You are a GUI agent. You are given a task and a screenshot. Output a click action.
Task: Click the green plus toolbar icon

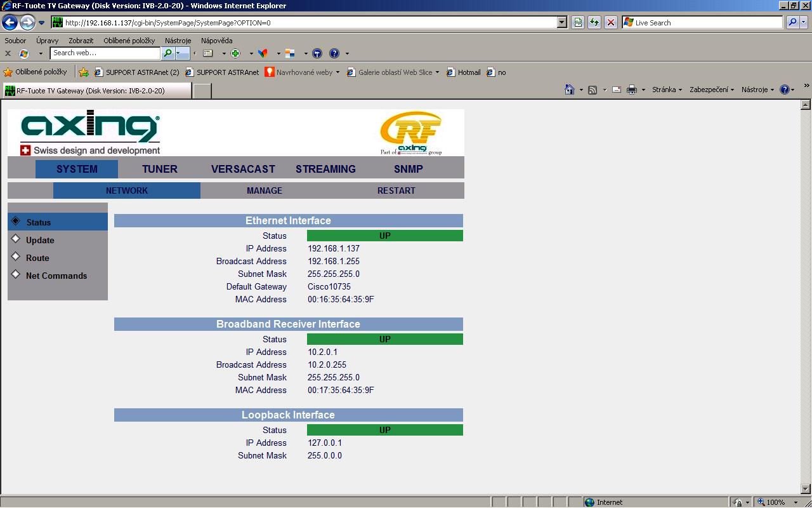[235, 53]
